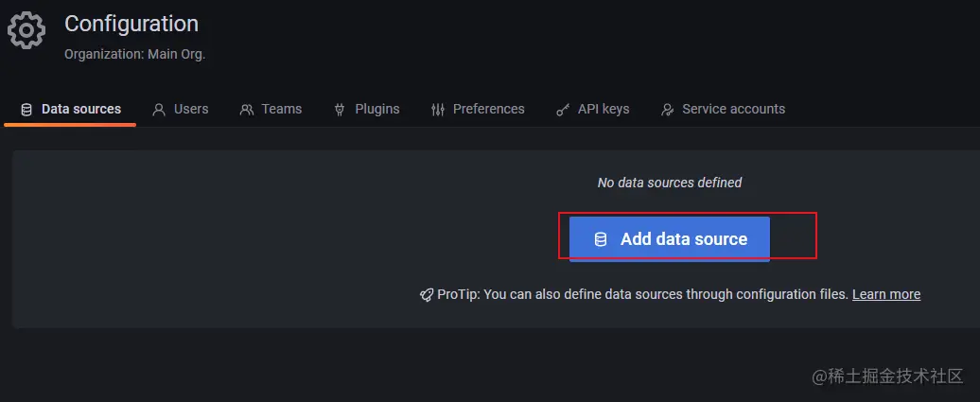The image size is (980, 402).
Task: Click the Configuration gear icon
Action: pos(26,31)
